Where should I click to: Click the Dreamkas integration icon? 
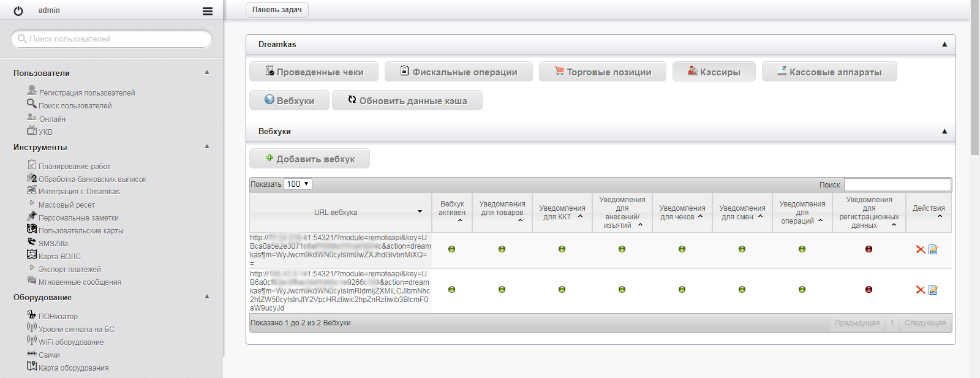pos(32,189)
